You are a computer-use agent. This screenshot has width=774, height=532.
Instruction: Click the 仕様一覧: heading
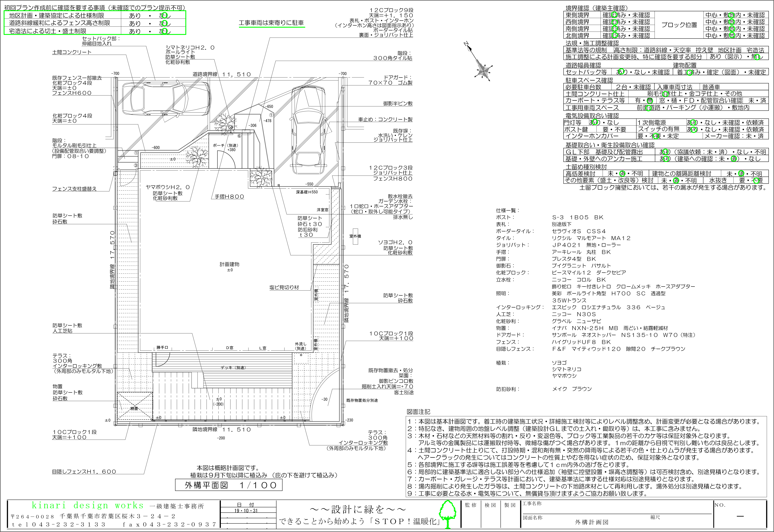pos(507,210)
